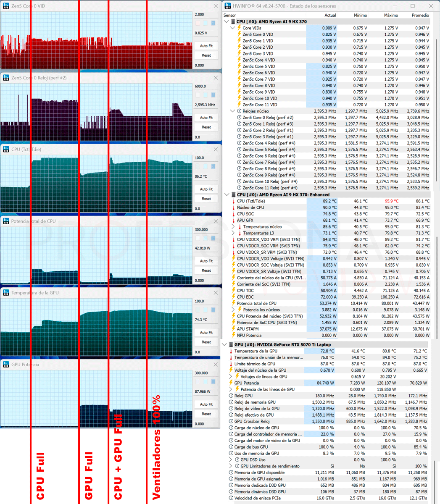The width and height of the screenshot is (440, 504).
Task: Expand the Temperaturas núcleo entry
Action: 233,227
